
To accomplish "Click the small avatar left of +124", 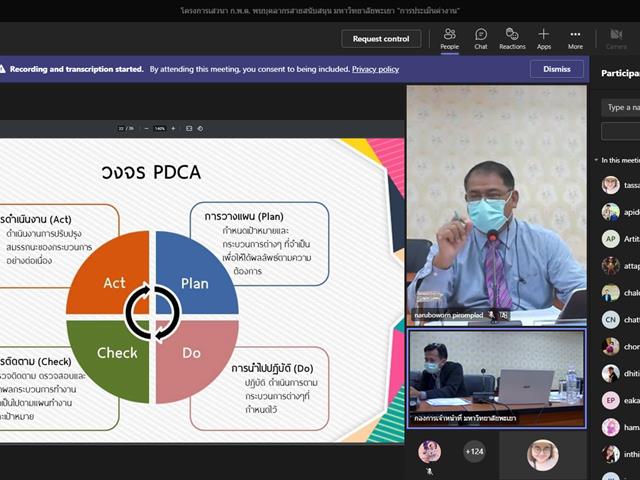I will tap(429, 452).
